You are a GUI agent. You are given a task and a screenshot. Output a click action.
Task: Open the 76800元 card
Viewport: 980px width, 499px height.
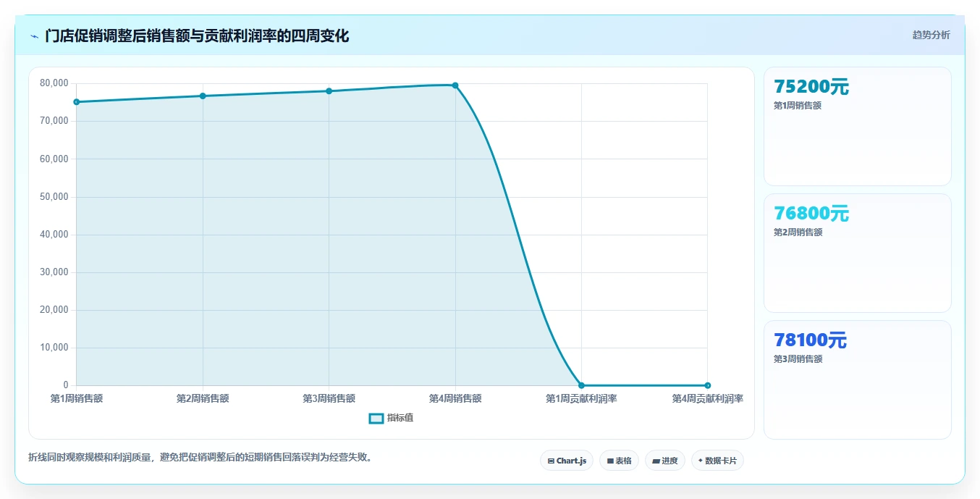point(857,253)
